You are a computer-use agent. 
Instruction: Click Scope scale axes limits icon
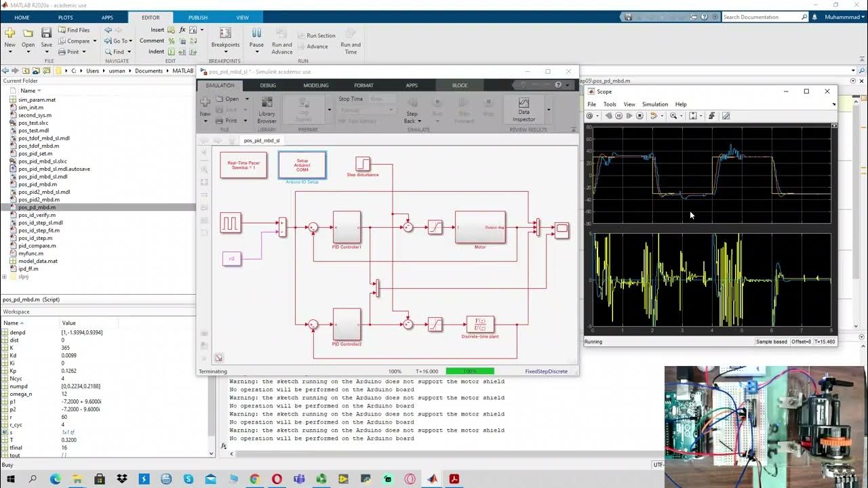coord(693,116)
